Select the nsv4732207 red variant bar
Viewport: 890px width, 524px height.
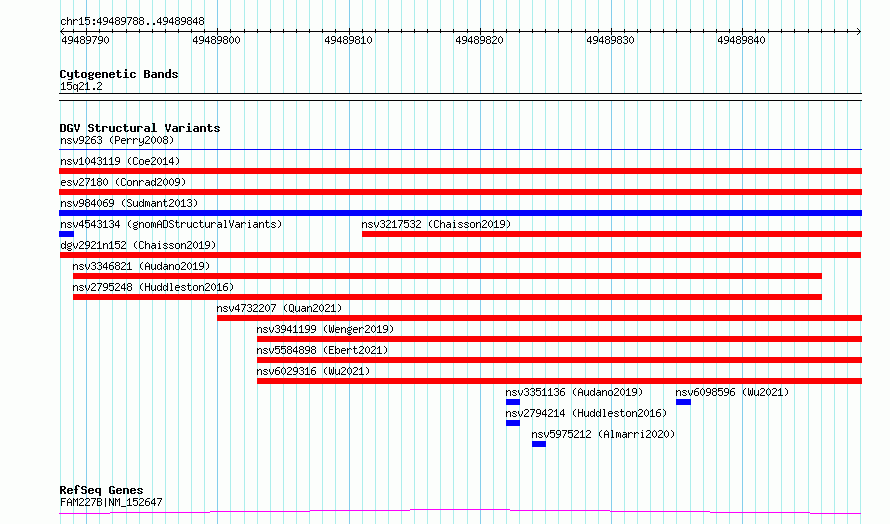click(x=539, y=318)
